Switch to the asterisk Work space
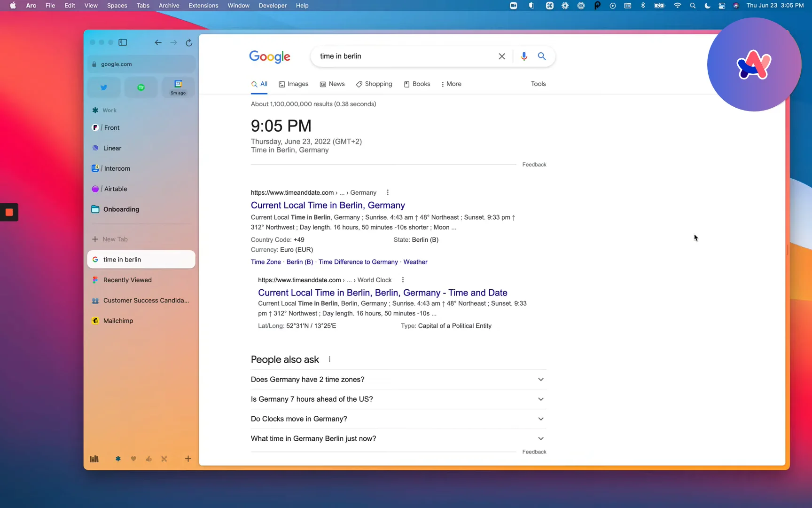This screenshot has width=812, height=508. tap(118, 459)
